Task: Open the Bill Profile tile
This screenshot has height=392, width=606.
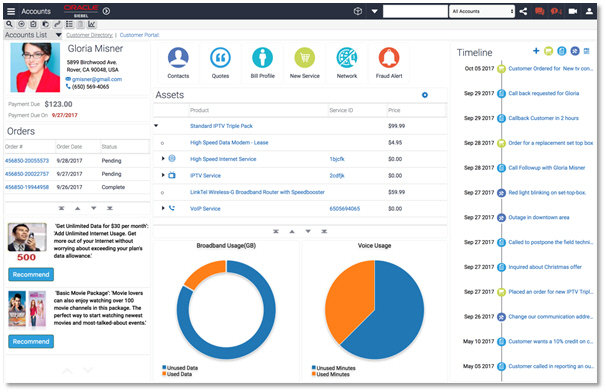Action: coord(262,63)
